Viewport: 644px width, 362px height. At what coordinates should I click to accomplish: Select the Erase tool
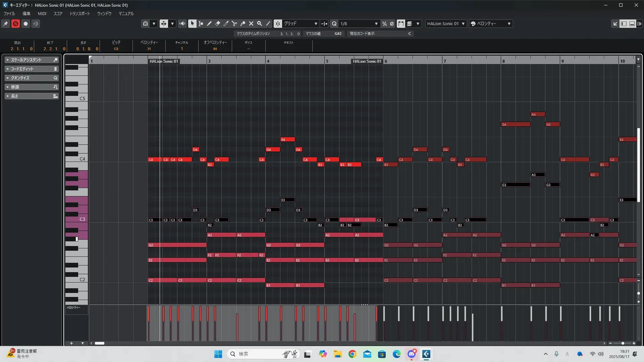click(218, 24)
